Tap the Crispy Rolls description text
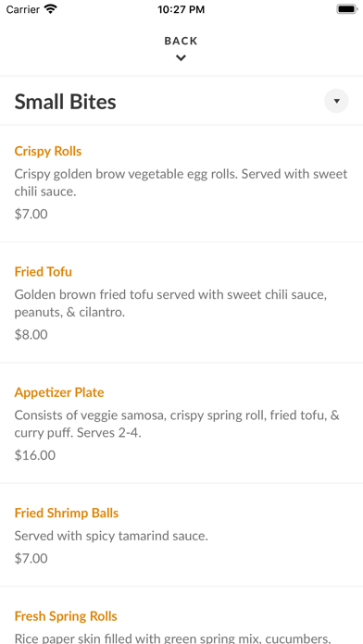 181,183
